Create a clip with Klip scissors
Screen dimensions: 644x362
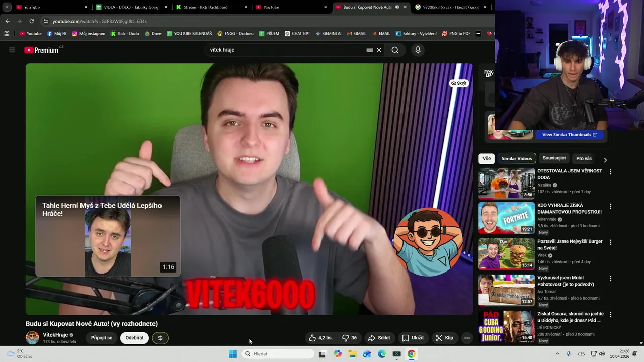[444, 338]
